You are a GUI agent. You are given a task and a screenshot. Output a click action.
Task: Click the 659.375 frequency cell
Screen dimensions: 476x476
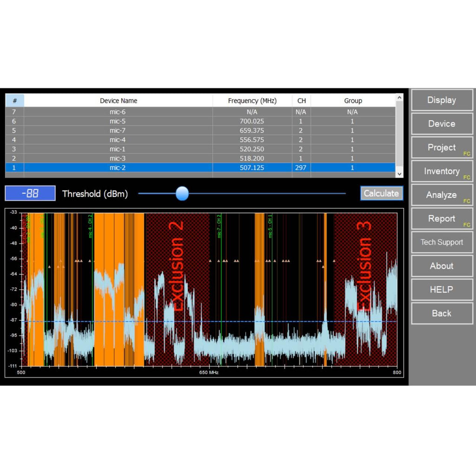(252, 131)
